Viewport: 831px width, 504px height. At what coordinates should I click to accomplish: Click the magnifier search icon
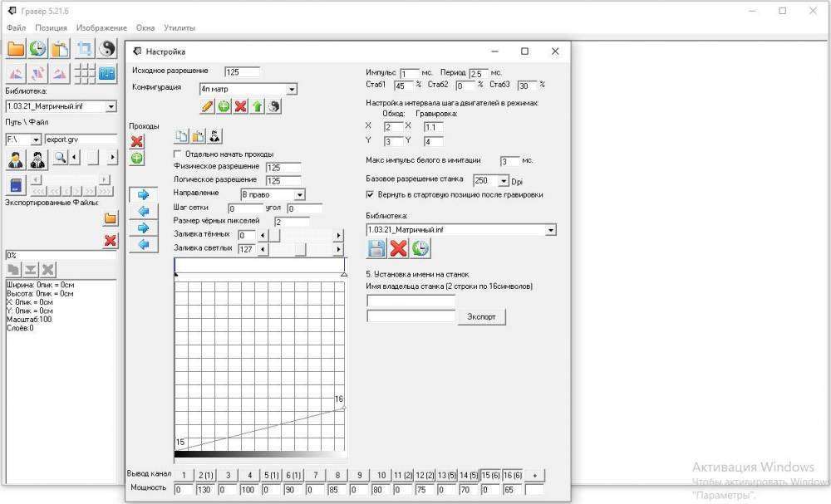point(60,158)
